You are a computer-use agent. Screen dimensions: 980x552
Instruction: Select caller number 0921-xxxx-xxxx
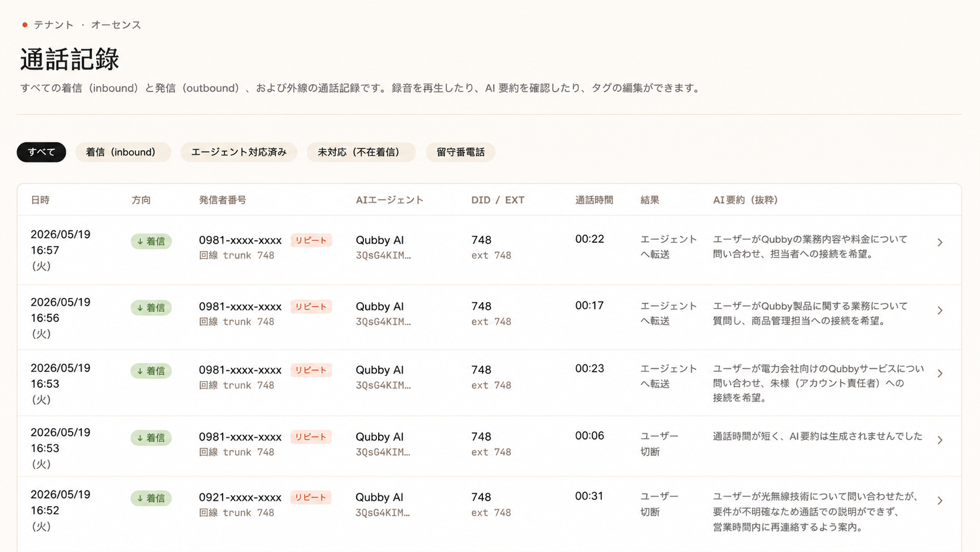240,497
